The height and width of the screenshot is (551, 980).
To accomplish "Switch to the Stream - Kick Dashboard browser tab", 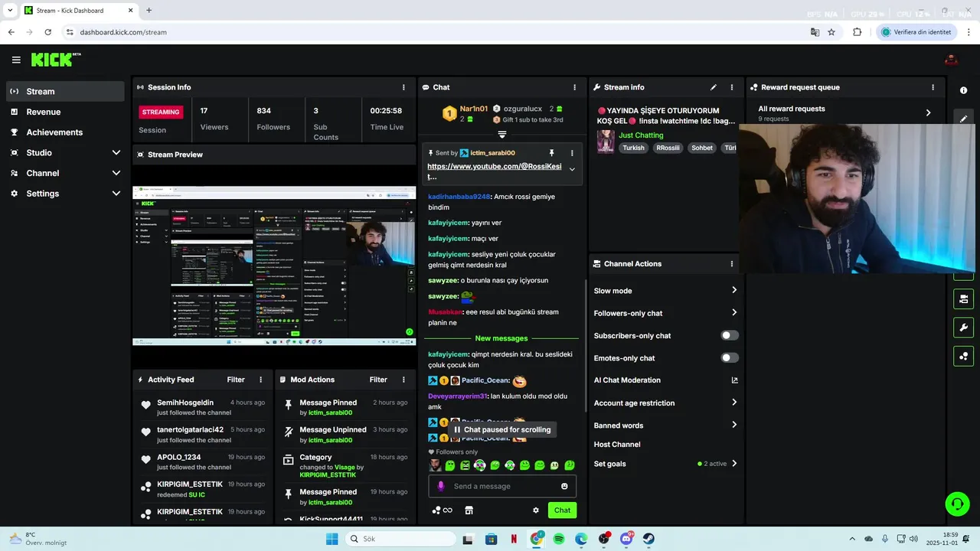I will pos(80,11).
